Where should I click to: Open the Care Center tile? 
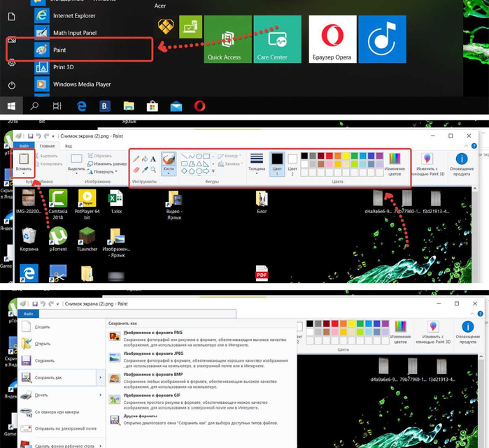point(277,39)
